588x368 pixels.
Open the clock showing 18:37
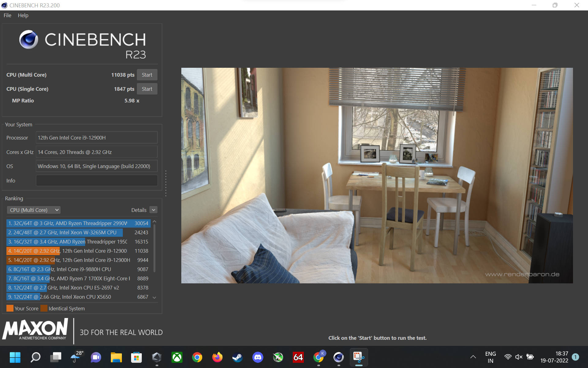coord(554,357)
